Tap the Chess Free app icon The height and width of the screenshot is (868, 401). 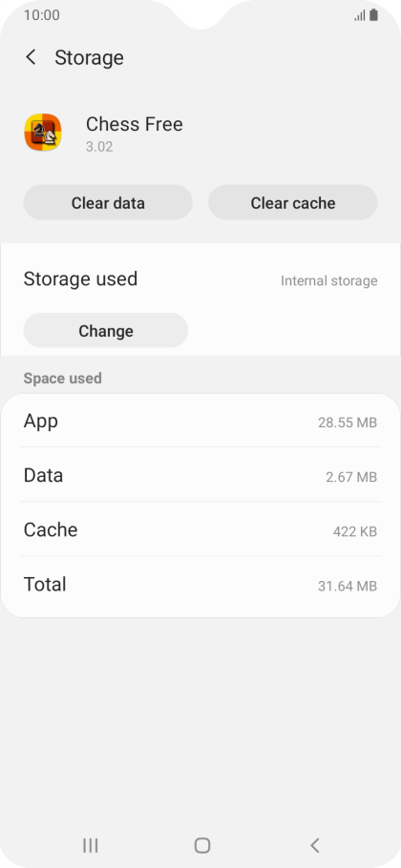click(43, 133)
